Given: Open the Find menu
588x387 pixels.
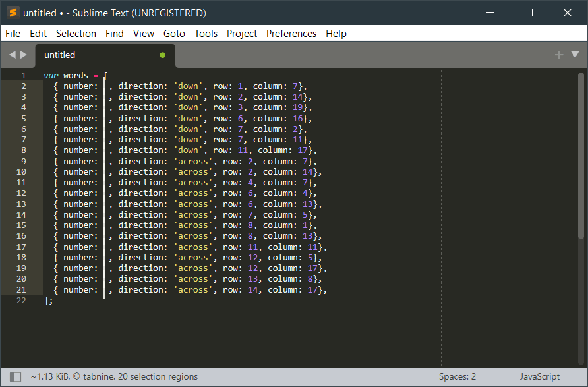Looking at the screenshot, I should pos(115,34).
